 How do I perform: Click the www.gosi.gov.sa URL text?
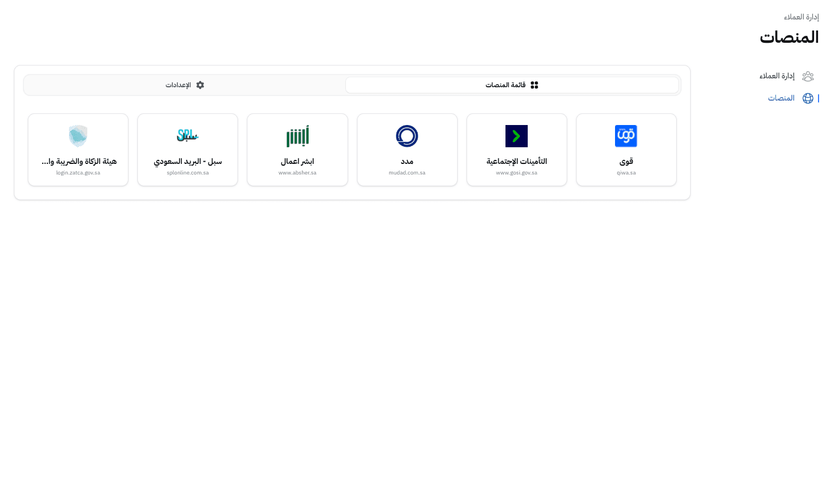(x=517, y=173)
